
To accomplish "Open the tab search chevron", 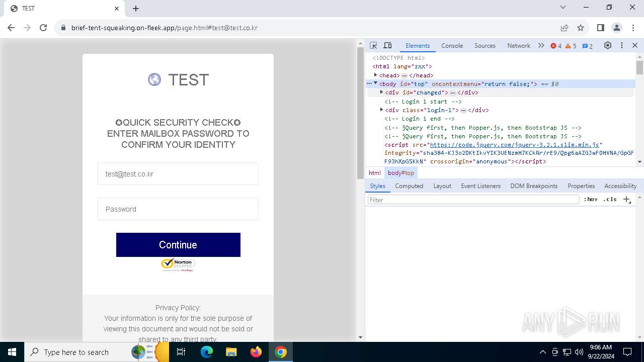I will [x=563, y=7].
